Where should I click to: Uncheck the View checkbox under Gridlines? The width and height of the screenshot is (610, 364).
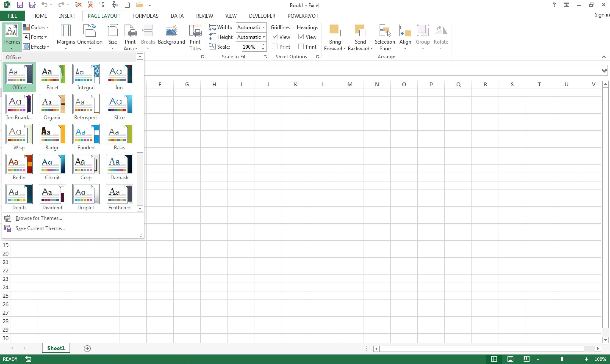click(274, 37)
